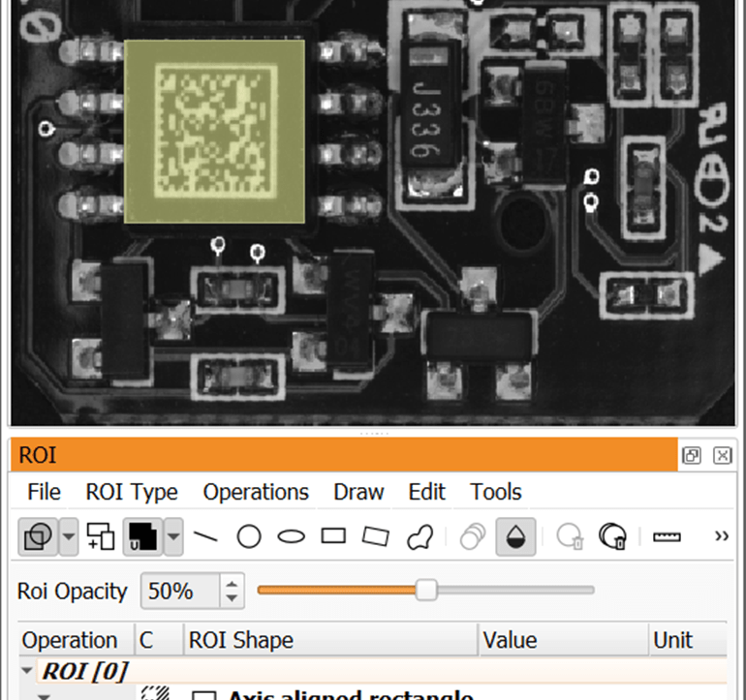746x700 pixels.
Task: Click the merge ROI circles icon
Action: click(x=473, y=536)
